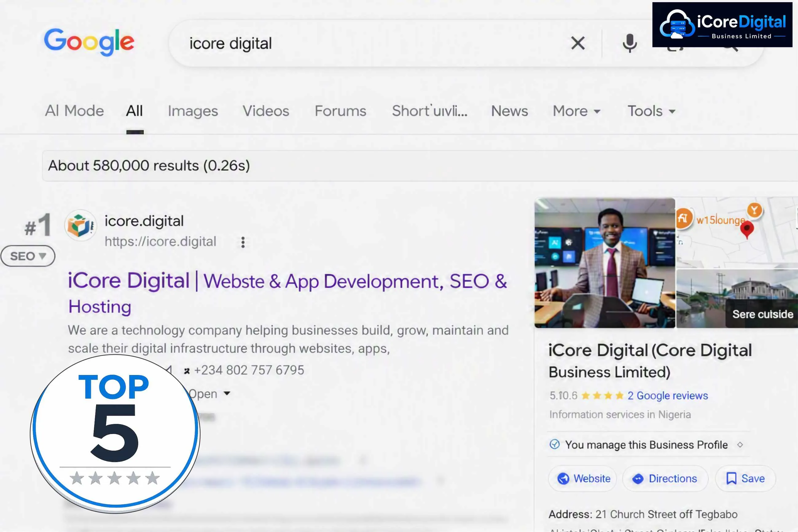Click the red map location pin
The image size is (798, 532).
pos(747,230)
